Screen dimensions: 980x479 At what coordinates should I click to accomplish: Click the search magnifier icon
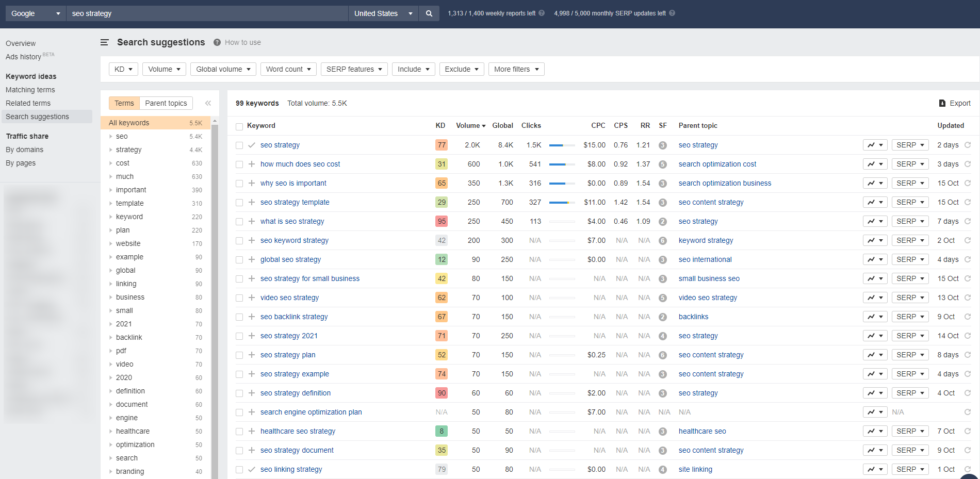point(429,13)
